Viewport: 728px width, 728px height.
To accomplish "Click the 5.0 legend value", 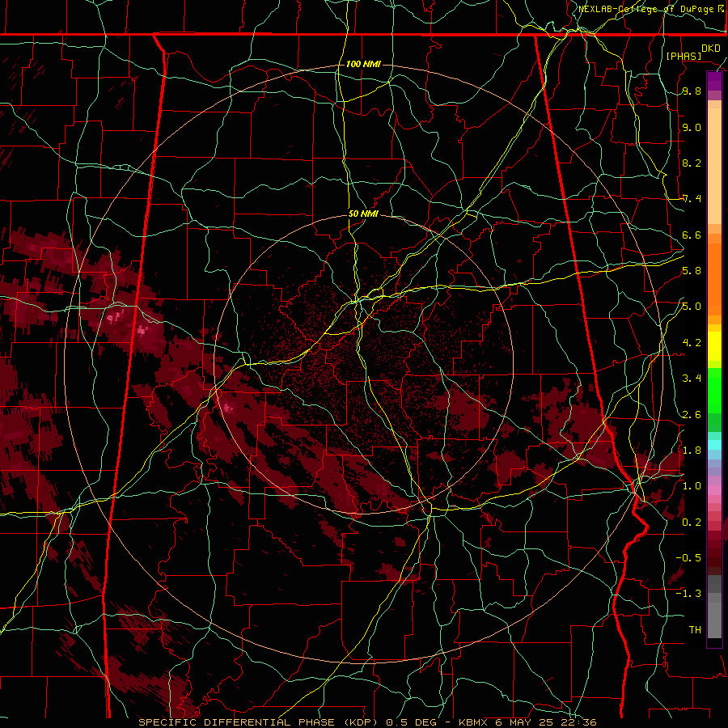I will [692, 307].
